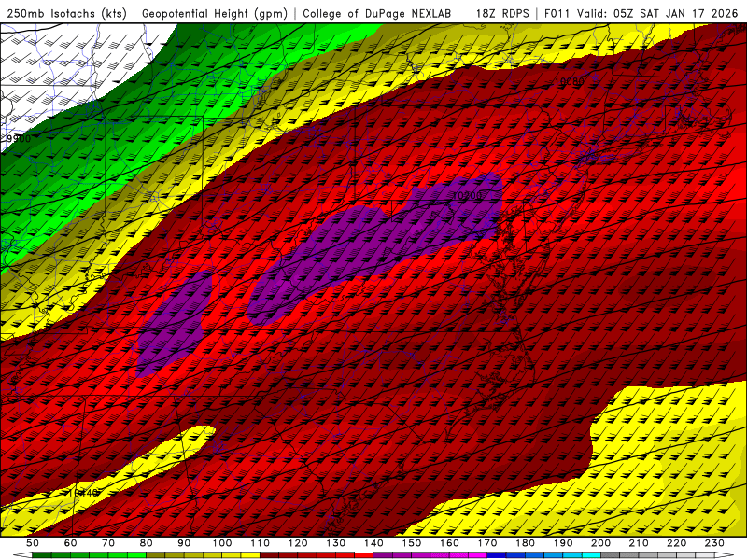Click the 180 value on the color scale
Screen dimensions: 747x560
click(526, 543)
